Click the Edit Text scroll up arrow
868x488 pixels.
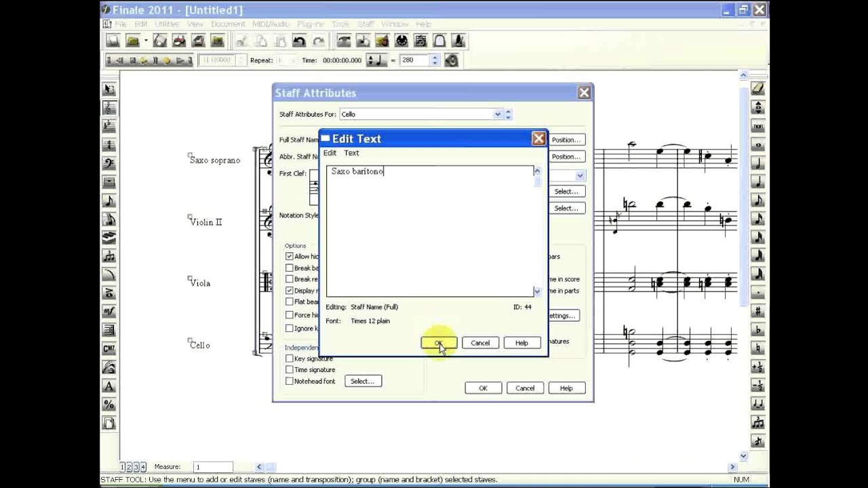click(537, 171)
